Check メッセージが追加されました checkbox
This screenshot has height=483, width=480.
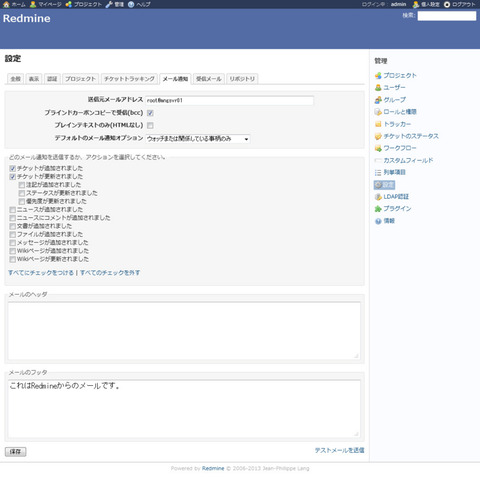click(13, 243)
